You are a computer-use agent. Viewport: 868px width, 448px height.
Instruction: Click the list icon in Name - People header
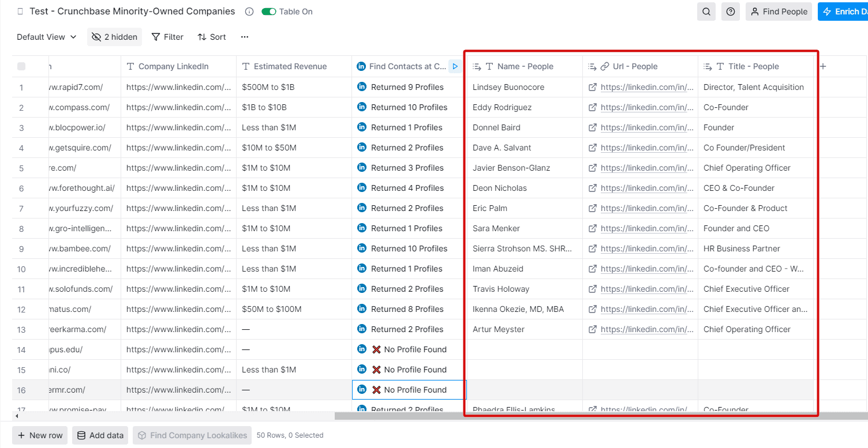click(x=477, y=66)
